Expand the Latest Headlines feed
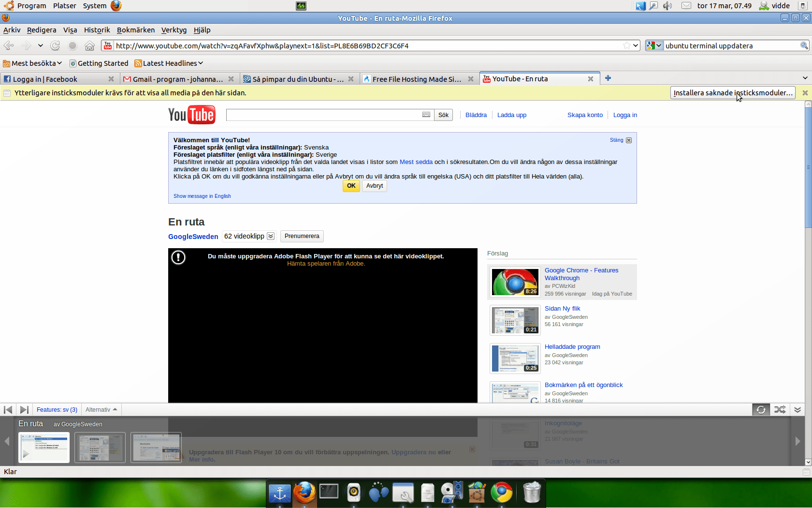This screenshot has width=812, height=508. coord(169,63)
